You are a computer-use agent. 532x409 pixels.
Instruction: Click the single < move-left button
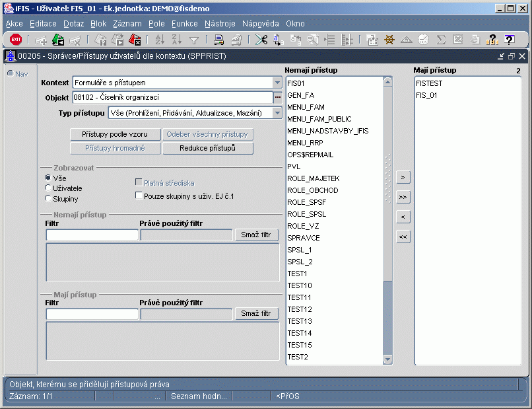click(403, 217)
